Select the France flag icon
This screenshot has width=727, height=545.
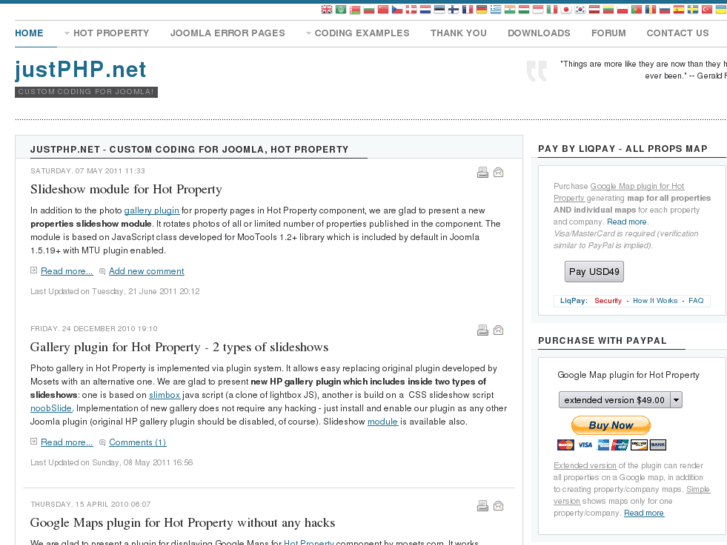[467, 9]
